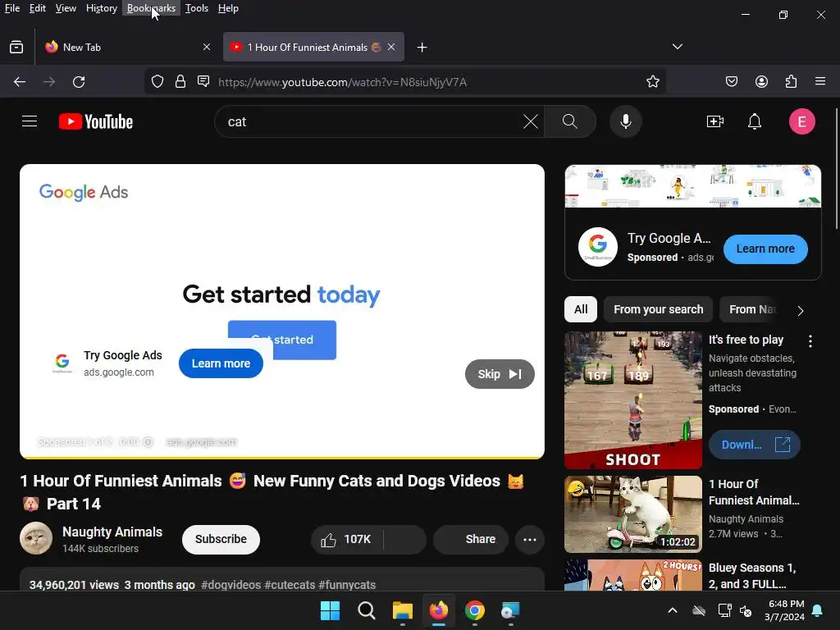Close the New Tab tab

pos(207,47)
